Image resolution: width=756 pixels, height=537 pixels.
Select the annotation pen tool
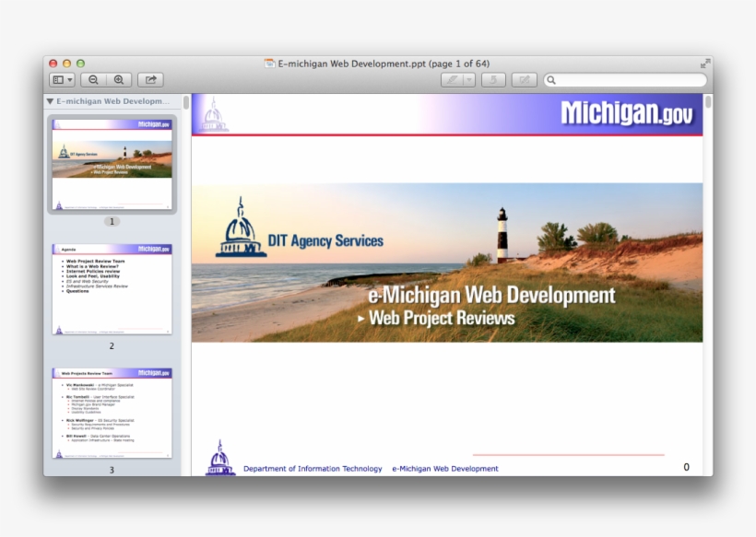[453, 79]
